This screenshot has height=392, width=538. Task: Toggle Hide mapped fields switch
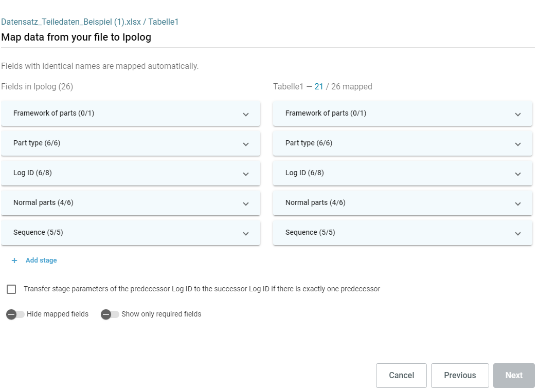[x=15, y=314]
